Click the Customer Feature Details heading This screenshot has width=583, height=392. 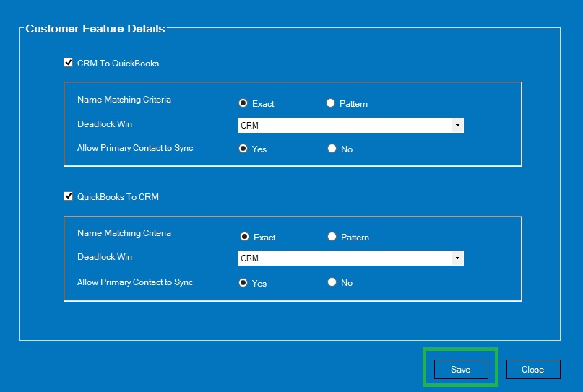pos(95,29)
